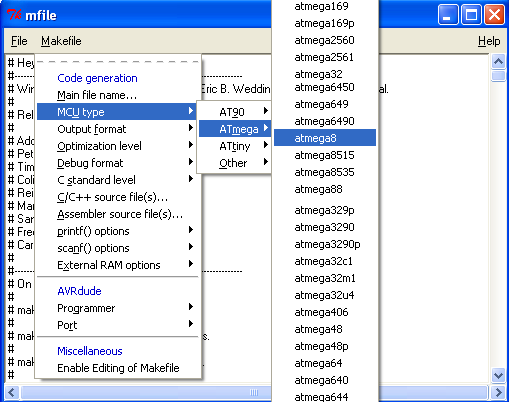Minimize the mfile window

point(448,15)
